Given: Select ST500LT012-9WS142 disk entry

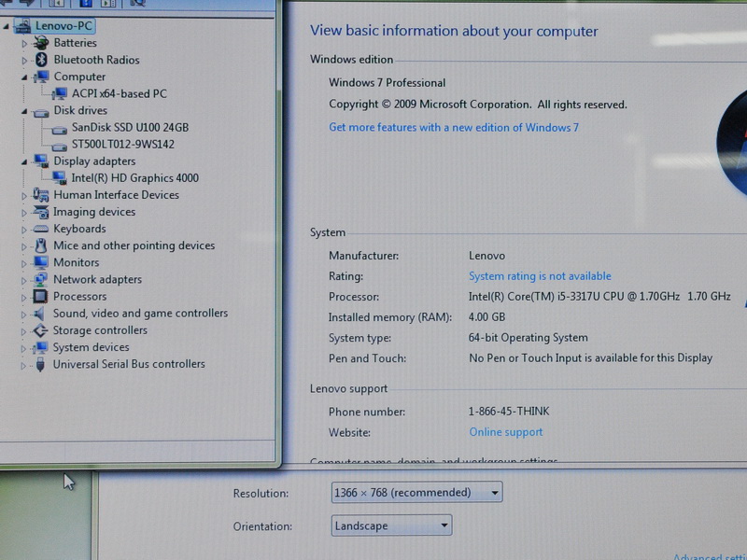Looking at the screenshot, I should click(x=123, y=144).
